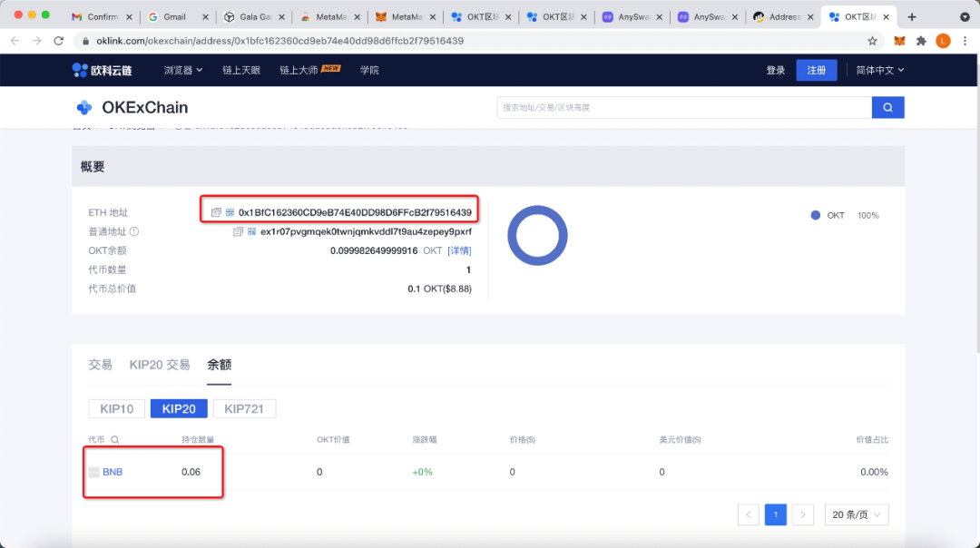
Task: Click the OKExChain logo icon
Action: pos(83,107)
